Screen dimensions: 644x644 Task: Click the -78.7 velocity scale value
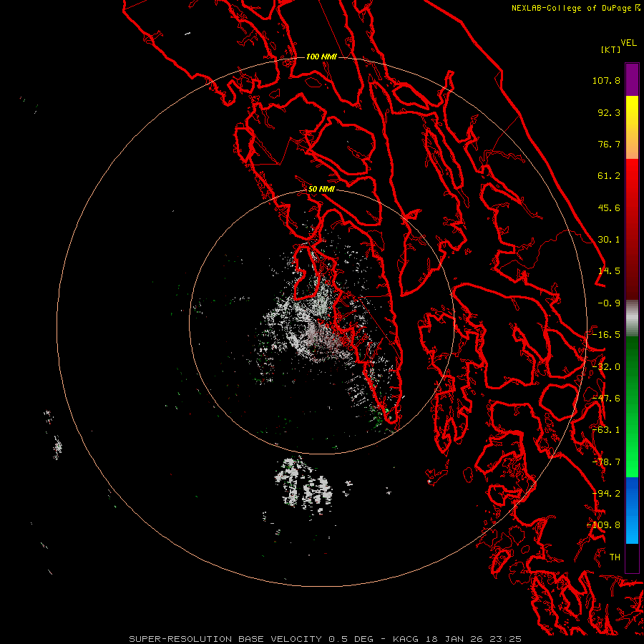606,462
